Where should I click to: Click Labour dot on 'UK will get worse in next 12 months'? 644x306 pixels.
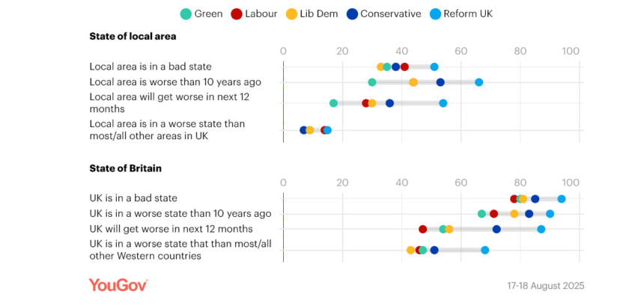[423, 229]
